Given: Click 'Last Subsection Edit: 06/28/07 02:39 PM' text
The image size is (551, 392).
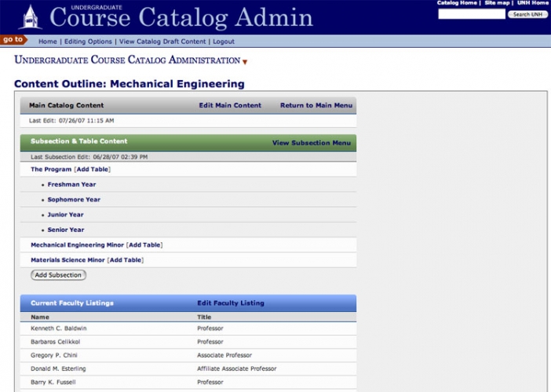Looking at the screenshot, I should click(x=89, y=157).
